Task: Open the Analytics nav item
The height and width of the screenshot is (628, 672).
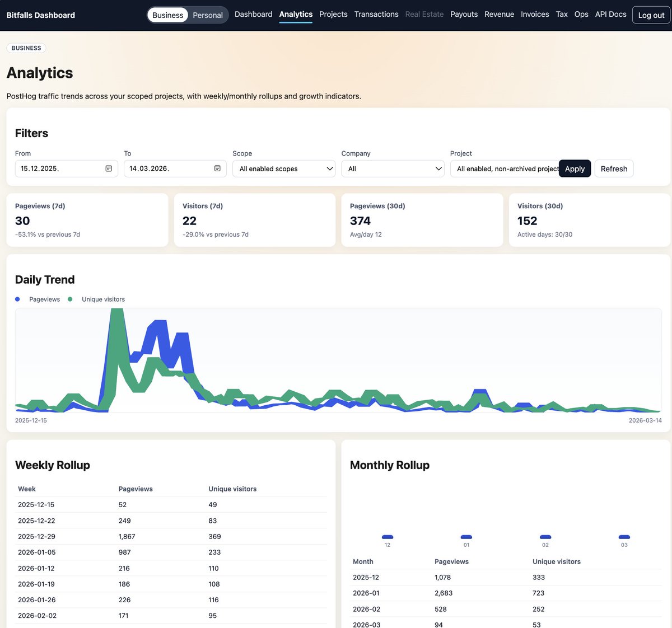Action: coord(296,14)
